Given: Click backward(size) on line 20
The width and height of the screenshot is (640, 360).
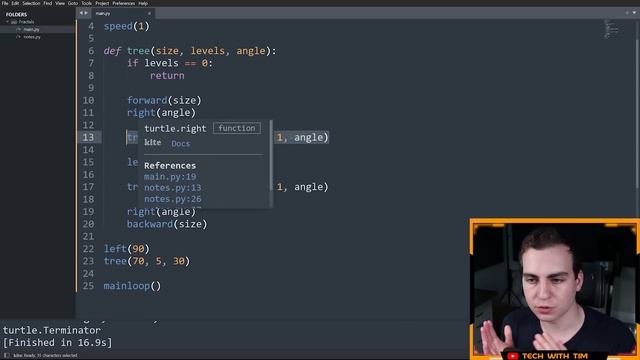Looking at the screenshot, I should pyautogui.click(x=167, y=224).
